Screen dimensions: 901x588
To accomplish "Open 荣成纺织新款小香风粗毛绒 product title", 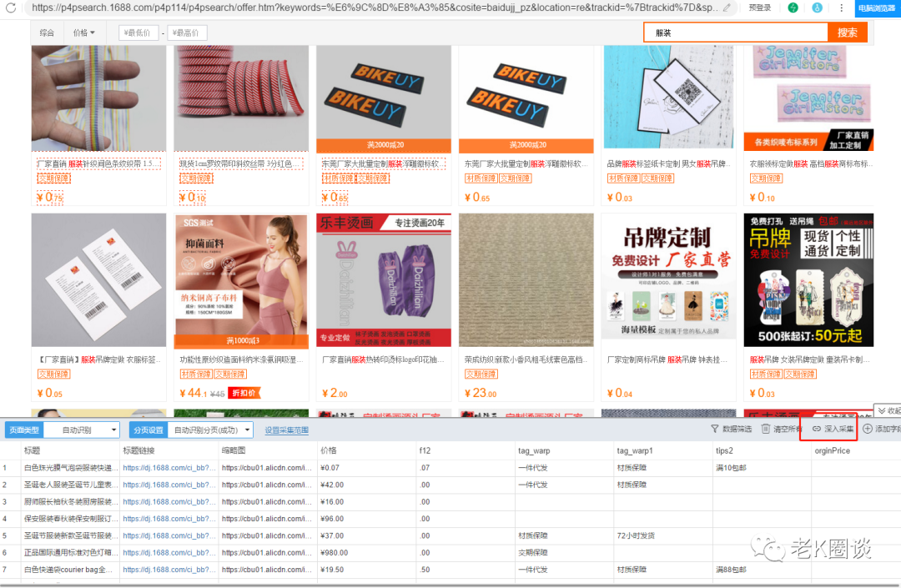I will [526, 359].
